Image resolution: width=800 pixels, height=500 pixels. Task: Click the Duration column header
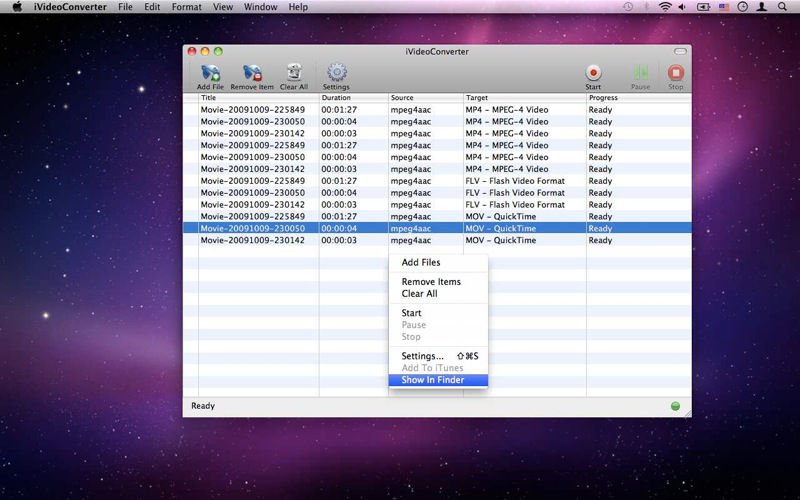tap(354, 97)
